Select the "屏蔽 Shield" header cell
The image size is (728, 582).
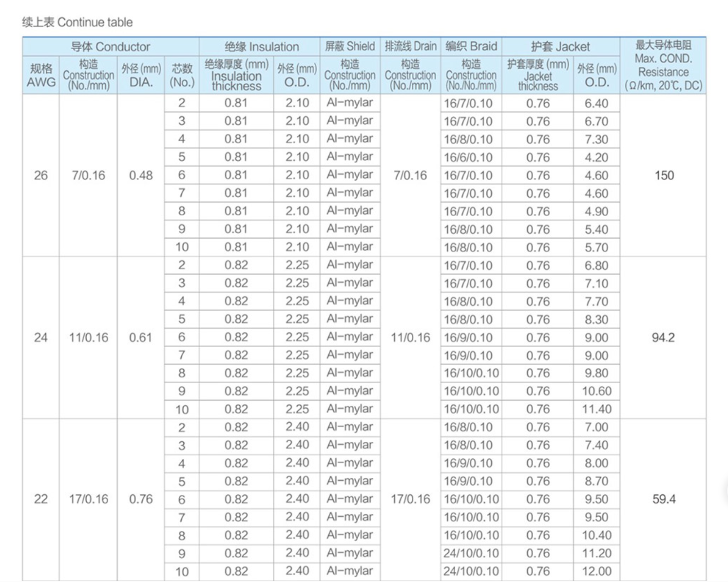coord(350,47)
